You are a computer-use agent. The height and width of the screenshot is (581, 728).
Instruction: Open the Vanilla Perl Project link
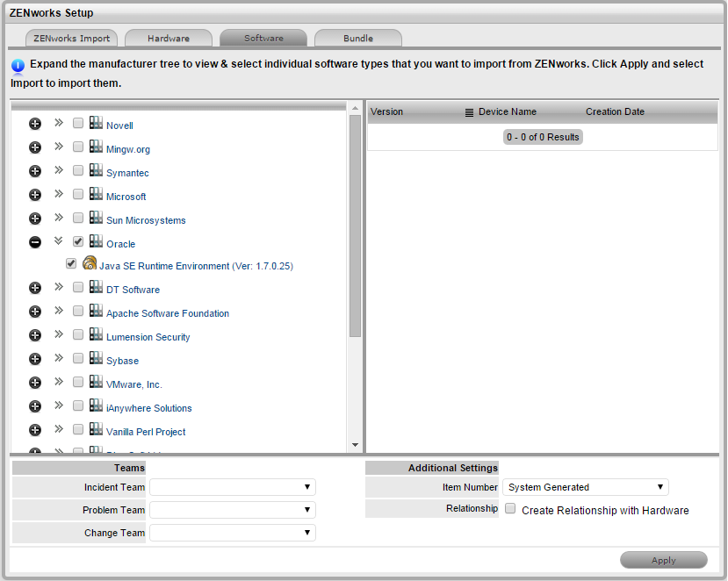(146, 432)
